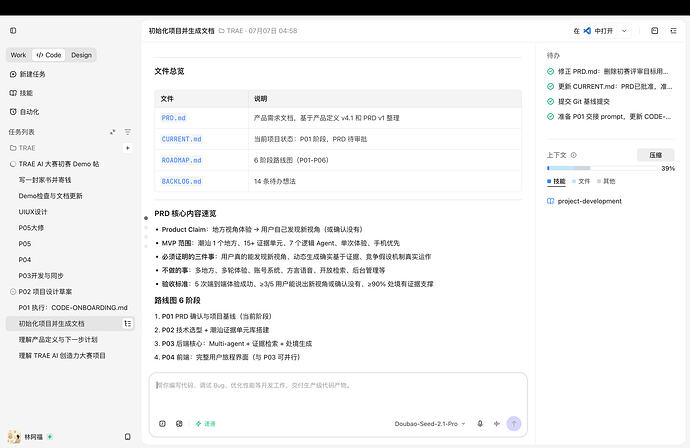The width and height of the screenshot is (690, 448).
Task: Click the first conversation navigation dot
Action: pos(146,218)
